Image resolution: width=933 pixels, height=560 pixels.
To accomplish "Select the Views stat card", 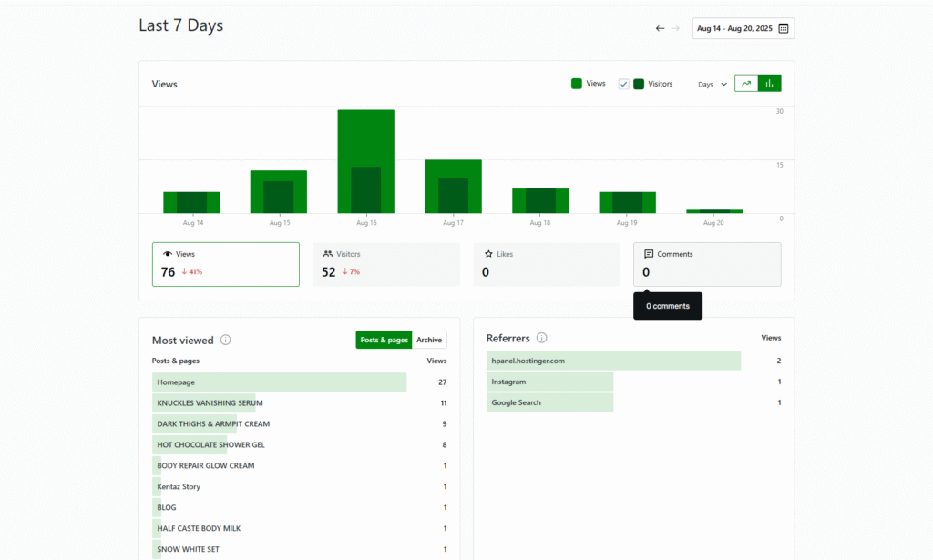I will point(225,264).
